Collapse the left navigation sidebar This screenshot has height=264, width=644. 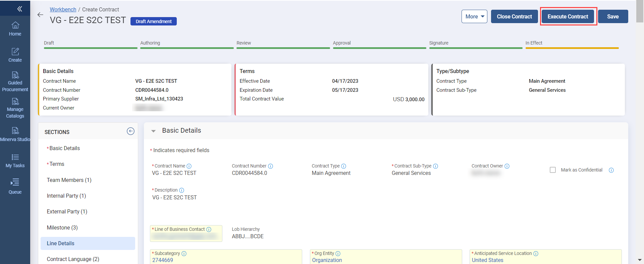tap(19, 9)
